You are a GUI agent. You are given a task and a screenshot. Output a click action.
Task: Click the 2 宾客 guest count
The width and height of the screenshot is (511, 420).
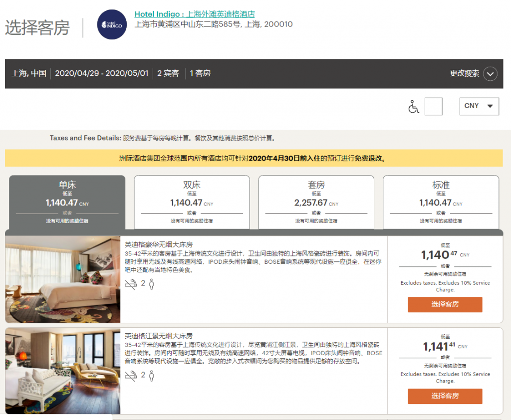[168, 73]
